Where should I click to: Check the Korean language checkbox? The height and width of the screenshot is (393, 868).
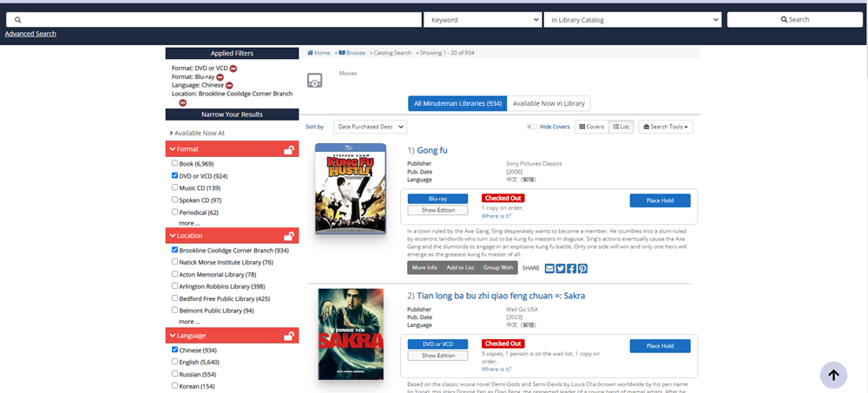coord(175,386)
